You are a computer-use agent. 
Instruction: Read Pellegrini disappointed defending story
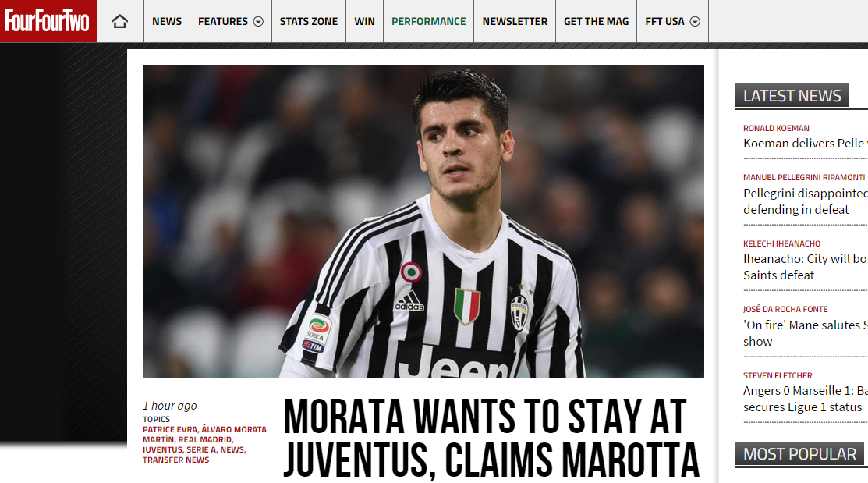pos(805,201)
